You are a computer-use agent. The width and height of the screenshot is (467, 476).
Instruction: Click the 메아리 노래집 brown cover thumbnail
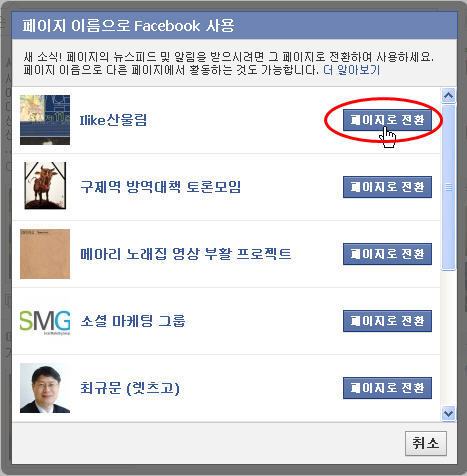(45, 254)
